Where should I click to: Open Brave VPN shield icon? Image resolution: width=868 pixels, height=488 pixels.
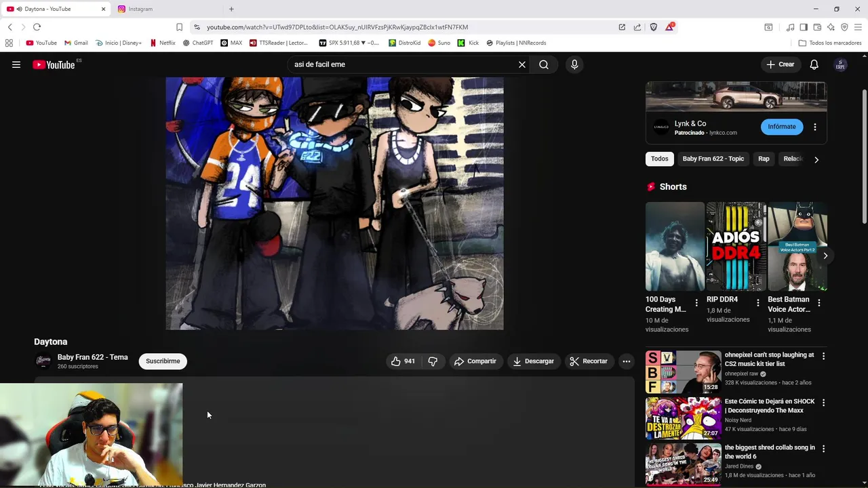(844, 27)
